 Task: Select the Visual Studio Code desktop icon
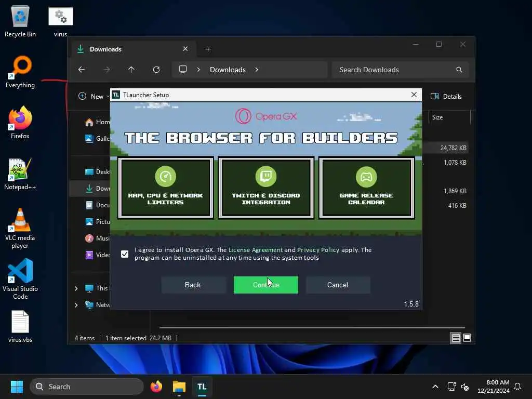pyautogui.click(x=20, y=279)
